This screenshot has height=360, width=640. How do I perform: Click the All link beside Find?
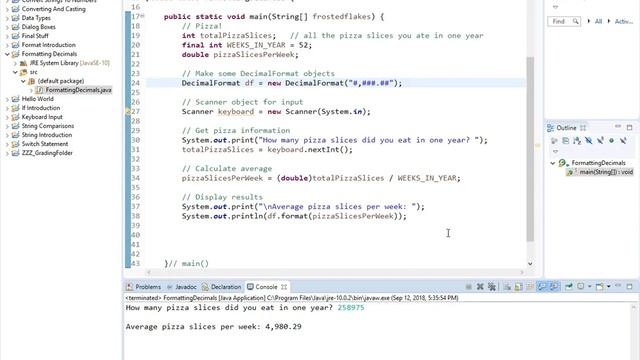pyautogui.click(x=598, y=21)
